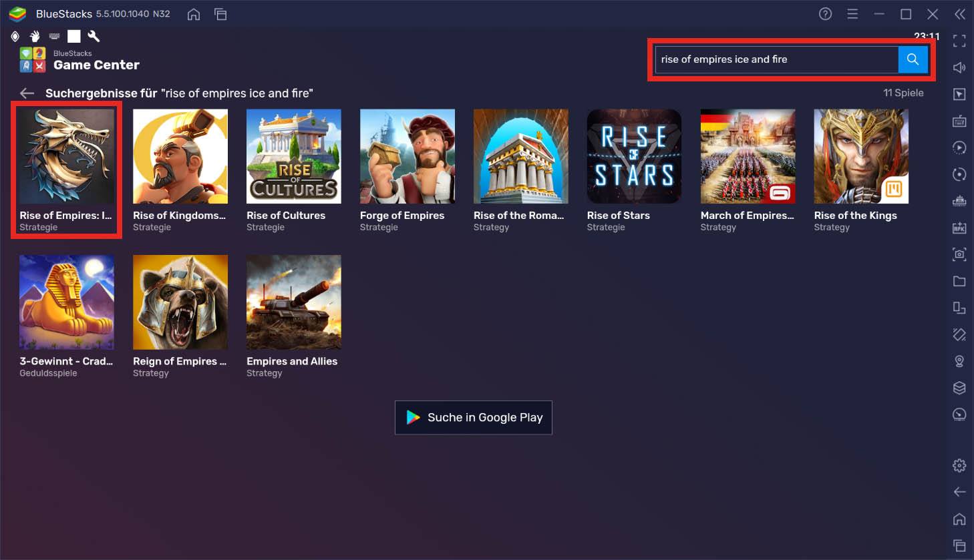Viewport: 974px width, 560px height.
Task: Open 3-Gewinnt sphinx game thumbnail
Action: (x=66, y=302)
